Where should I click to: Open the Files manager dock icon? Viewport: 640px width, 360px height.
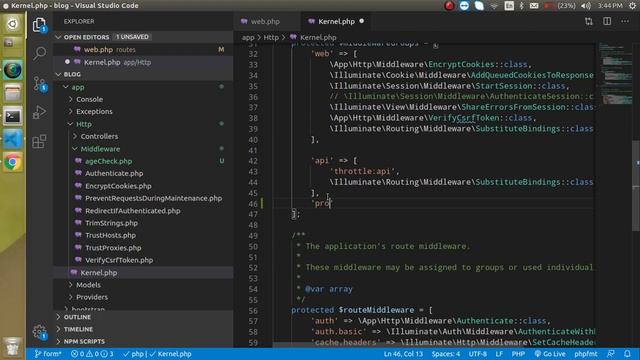(13, 93)
